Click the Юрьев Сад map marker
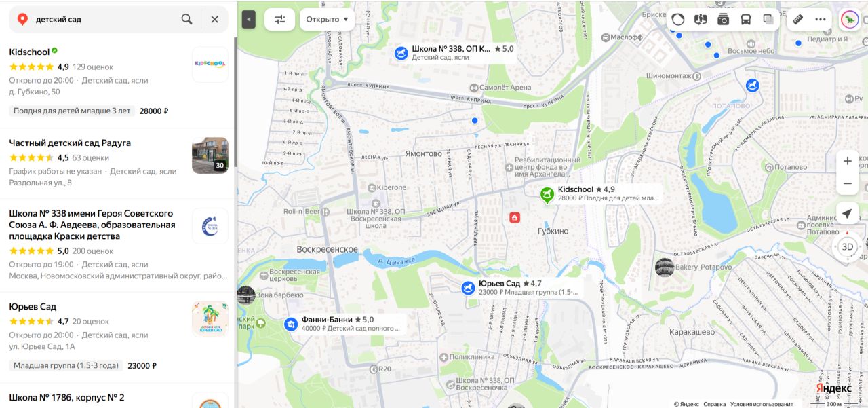The image size is (868, 408). 469,288
